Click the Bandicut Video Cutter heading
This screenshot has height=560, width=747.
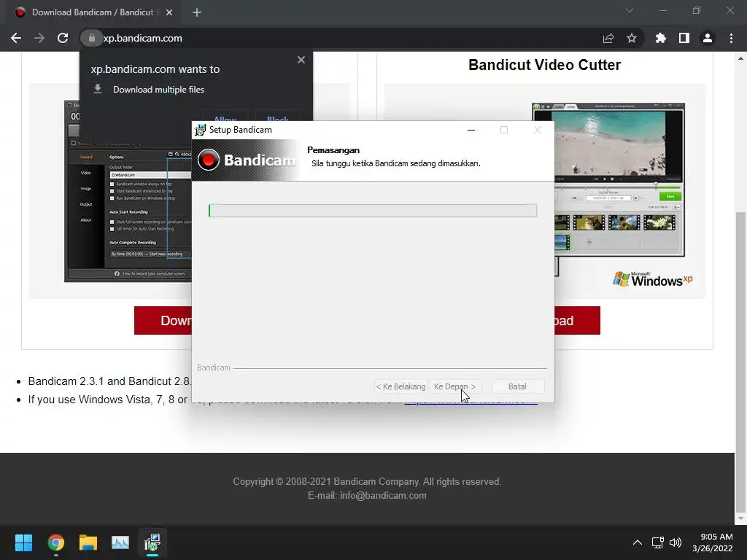(x=544, y=65)
